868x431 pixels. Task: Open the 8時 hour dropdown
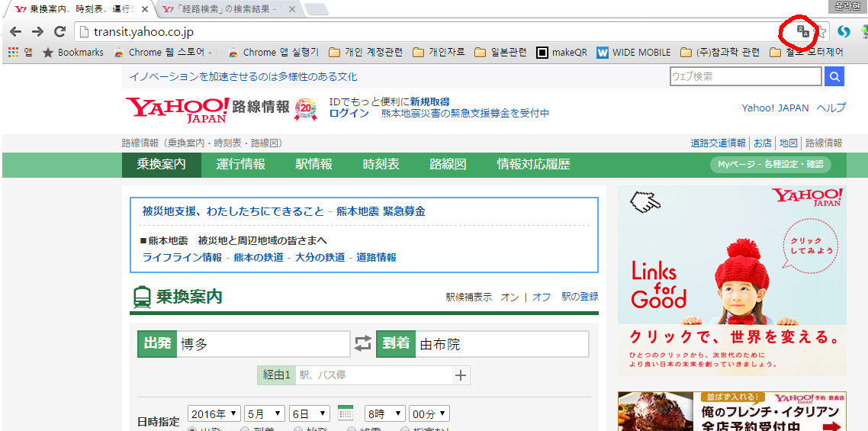pos(384,413)
